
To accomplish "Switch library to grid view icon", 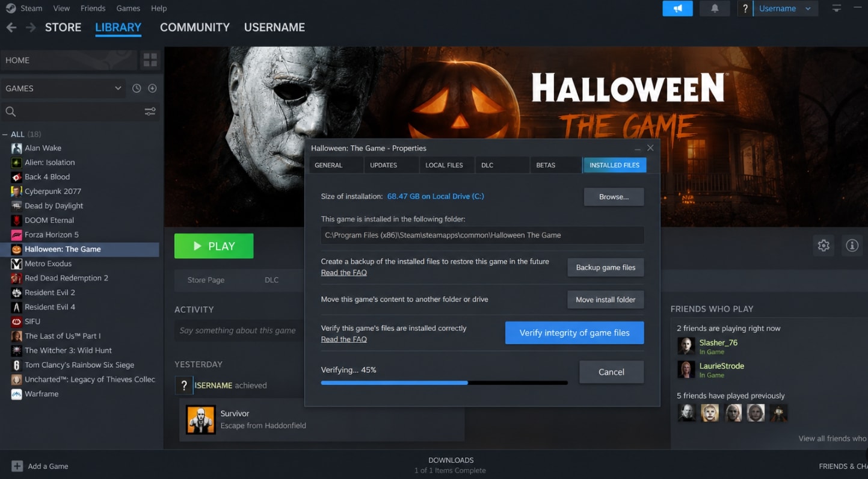I will click(x=150, y=60).
